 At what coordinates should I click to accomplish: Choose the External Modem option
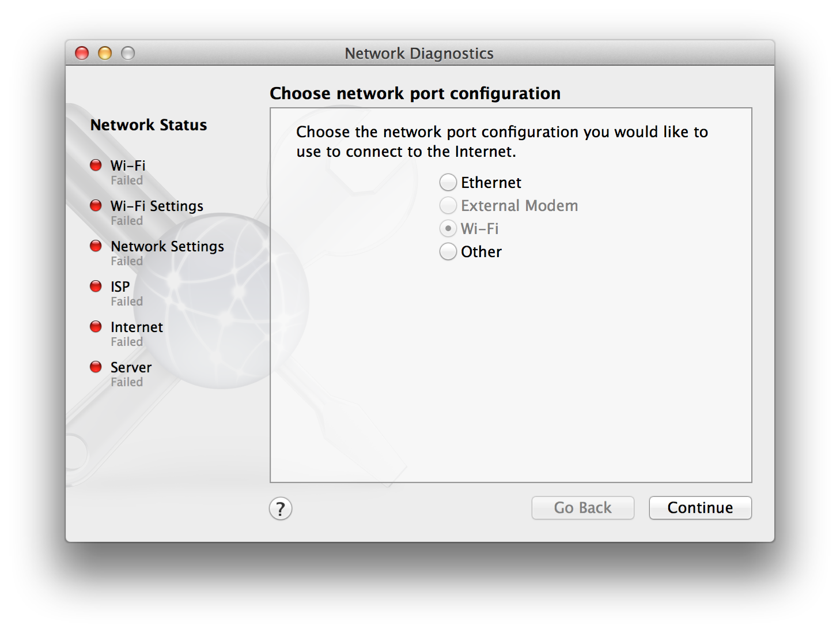tap(448, 206)
